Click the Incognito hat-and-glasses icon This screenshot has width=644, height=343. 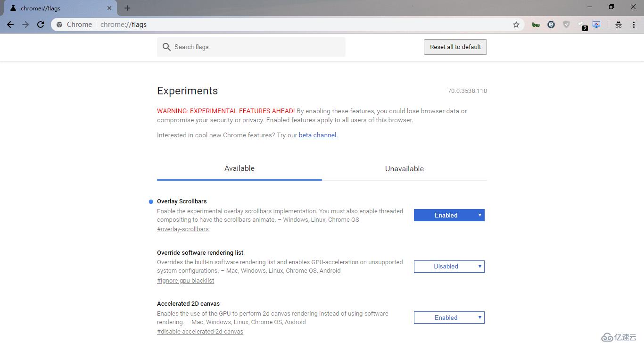619,25
